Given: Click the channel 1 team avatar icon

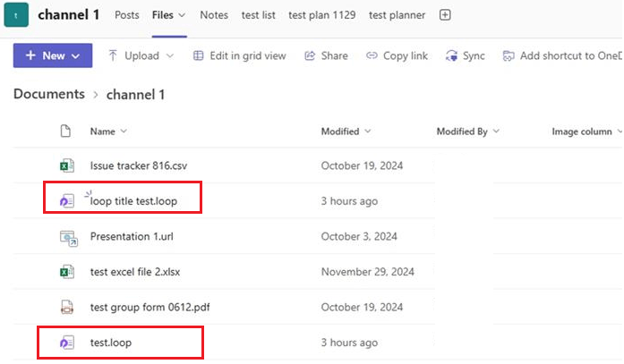Looking at the screenshot, I should [16, 14].
